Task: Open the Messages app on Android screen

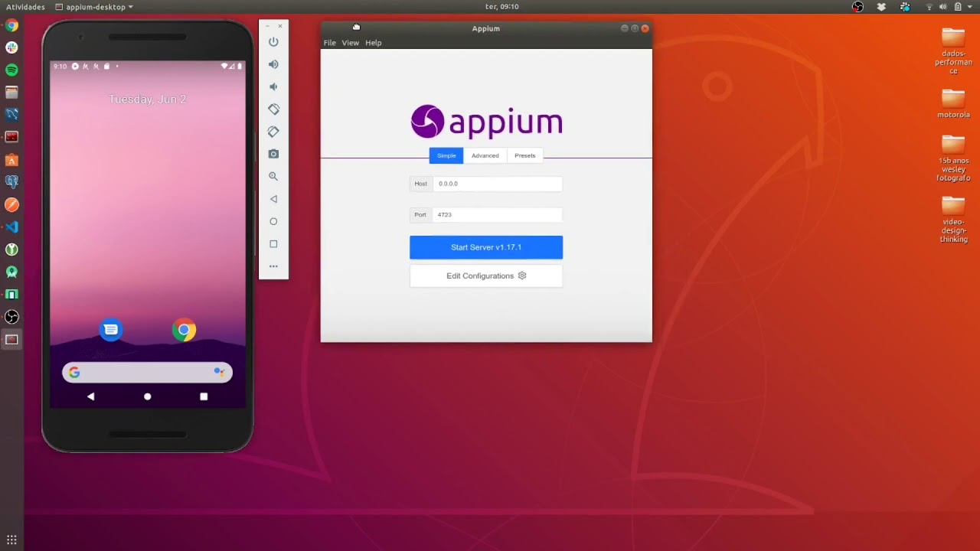Action: click(x=111, y=330)
